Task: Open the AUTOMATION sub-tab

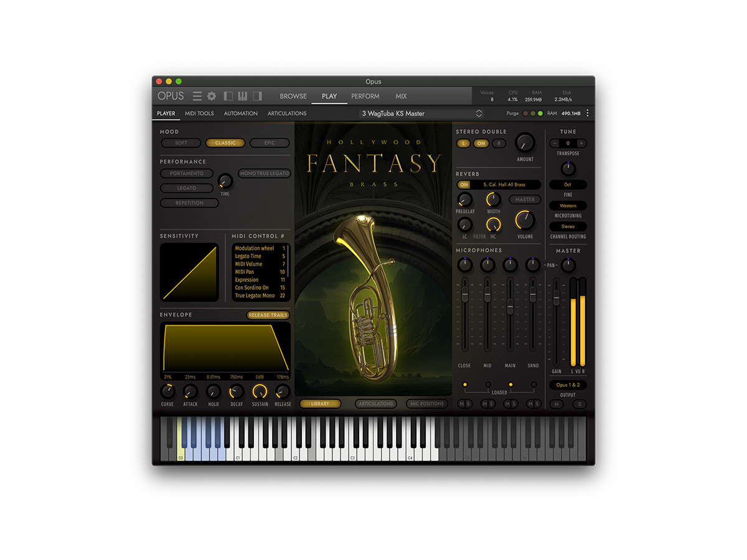Action: click(241, 114)
